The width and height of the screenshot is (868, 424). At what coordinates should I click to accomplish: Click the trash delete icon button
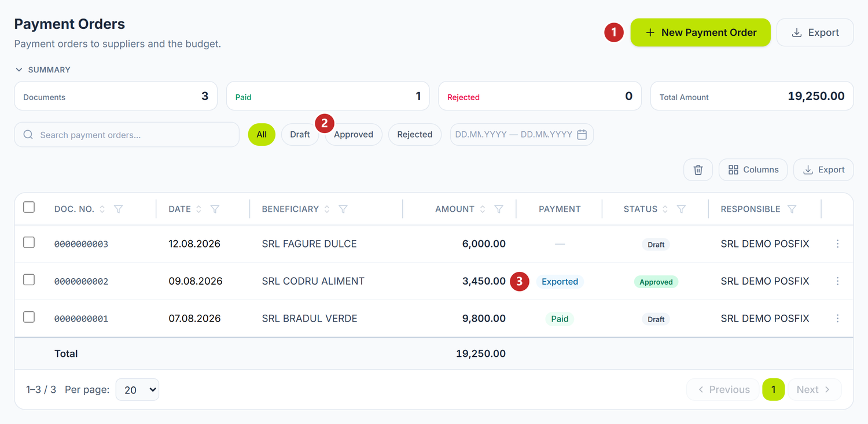pos(698,169)
